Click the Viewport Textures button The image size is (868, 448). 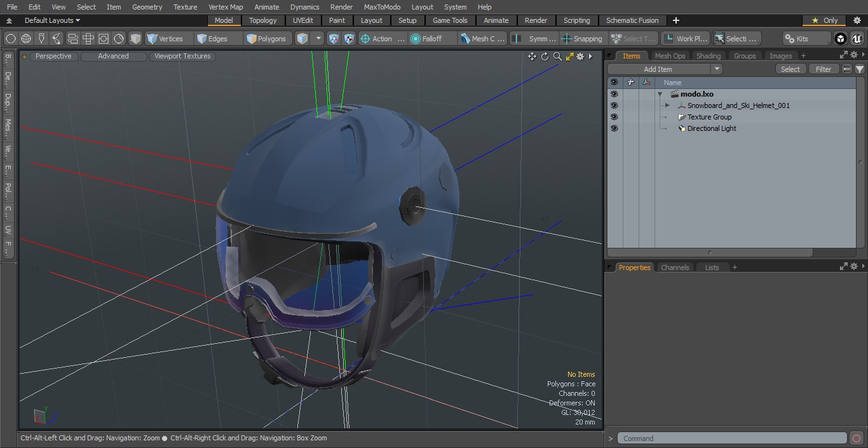(x=182, y=57)
